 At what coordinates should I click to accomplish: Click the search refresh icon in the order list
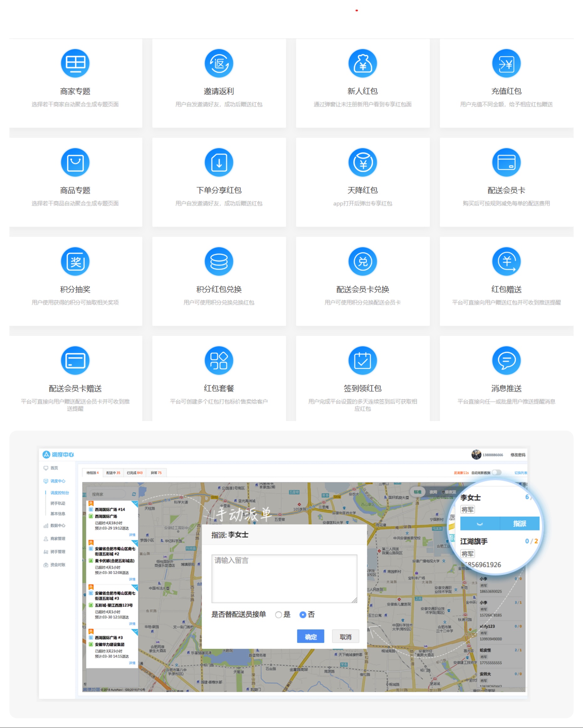click(x=134, y=494)
